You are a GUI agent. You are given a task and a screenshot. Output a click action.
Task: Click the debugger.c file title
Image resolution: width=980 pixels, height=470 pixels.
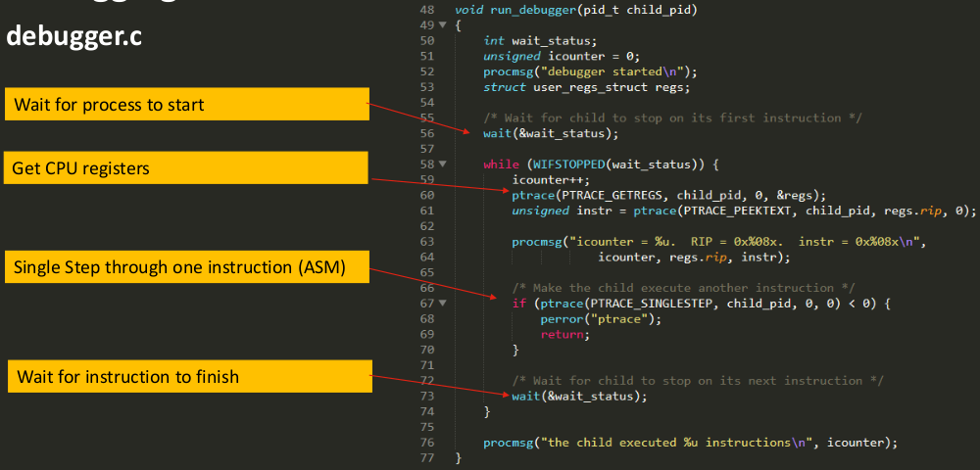click(x=73, y=37)
